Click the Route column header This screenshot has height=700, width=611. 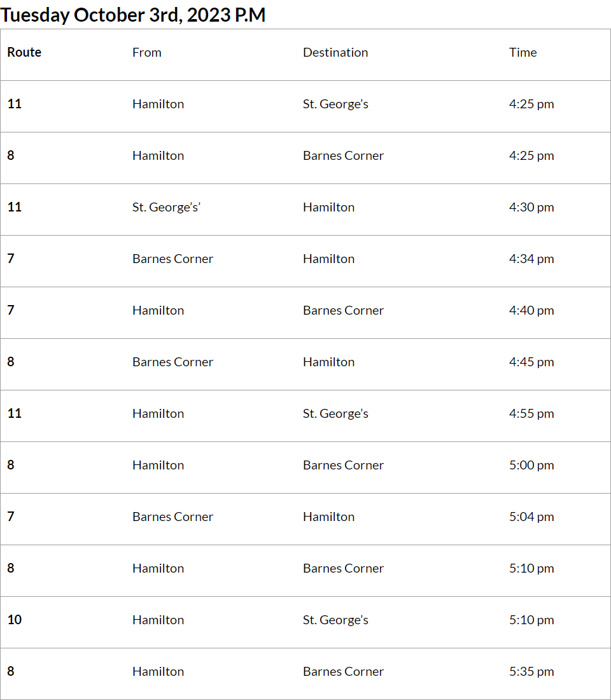pyautogui.click(x=24, y=53)
